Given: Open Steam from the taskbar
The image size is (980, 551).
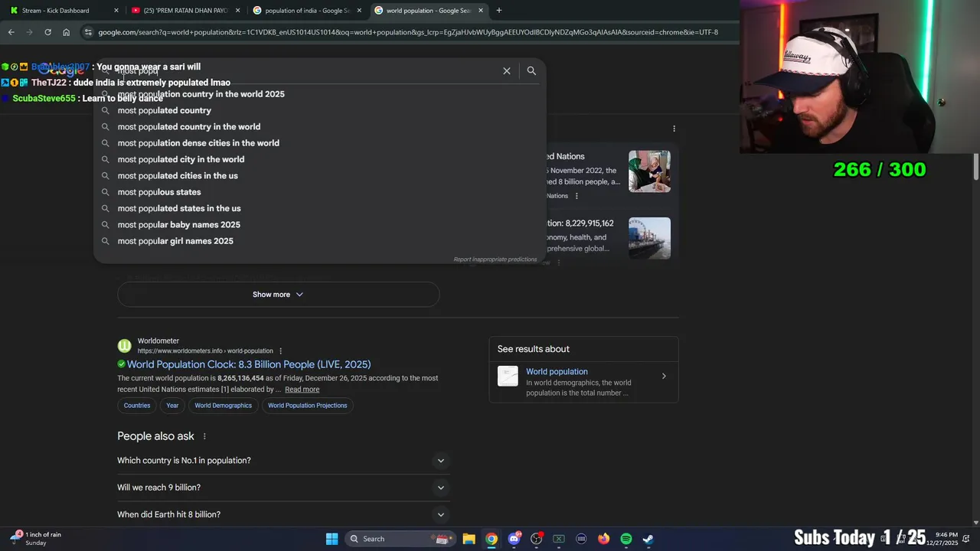Looking at the screenshot, I should (648, 539).
